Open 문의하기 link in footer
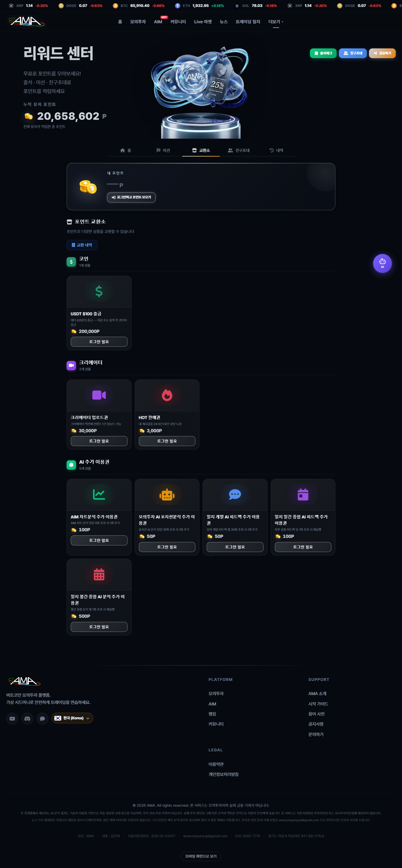Screen dimensions: 402x868 click(316, 734)
